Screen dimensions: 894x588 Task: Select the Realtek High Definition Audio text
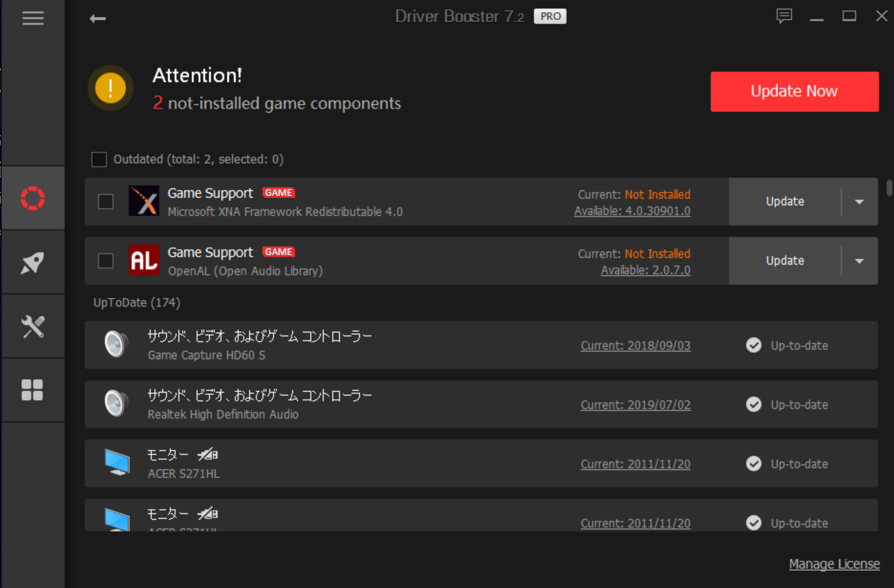coord(223,414)
